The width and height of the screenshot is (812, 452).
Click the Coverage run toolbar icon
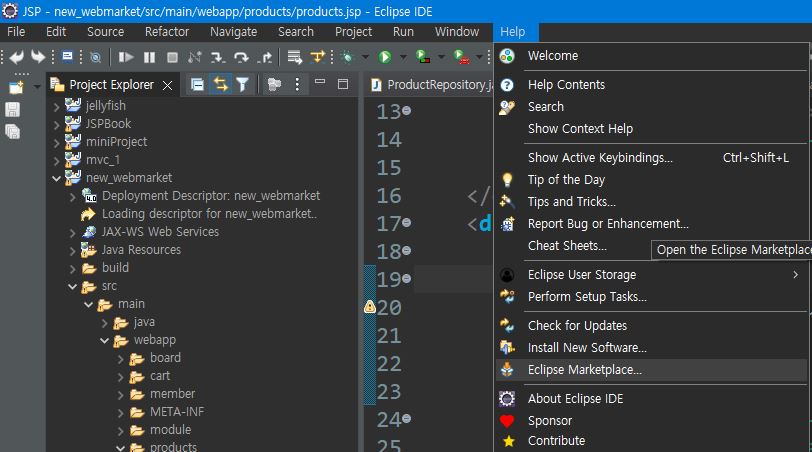point(423,57)
